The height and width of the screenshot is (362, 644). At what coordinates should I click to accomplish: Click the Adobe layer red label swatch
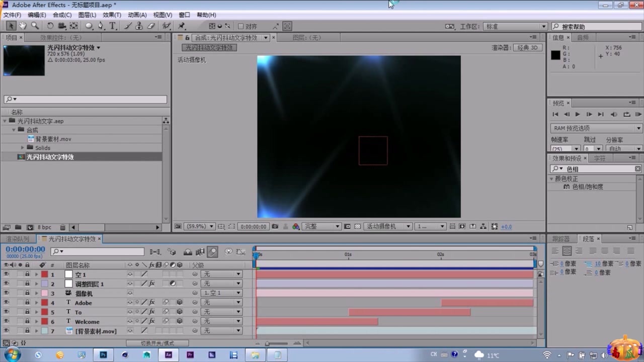point(45,303)
